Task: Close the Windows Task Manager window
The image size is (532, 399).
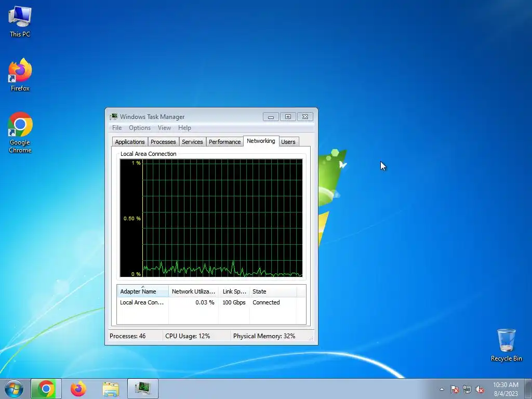Action: (305, 117)
